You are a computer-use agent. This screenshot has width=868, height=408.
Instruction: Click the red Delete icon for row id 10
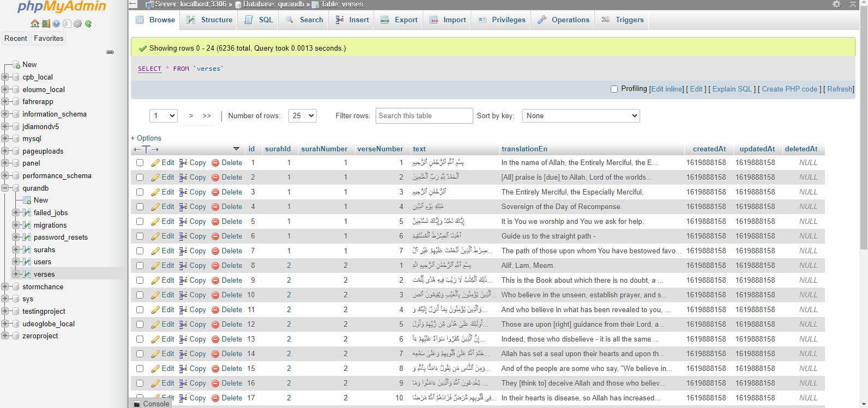[215, 295]
